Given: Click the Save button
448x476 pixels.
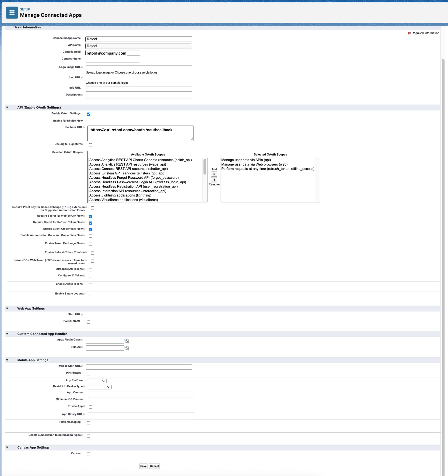Looking at the screenshot, I should (143, 466).
